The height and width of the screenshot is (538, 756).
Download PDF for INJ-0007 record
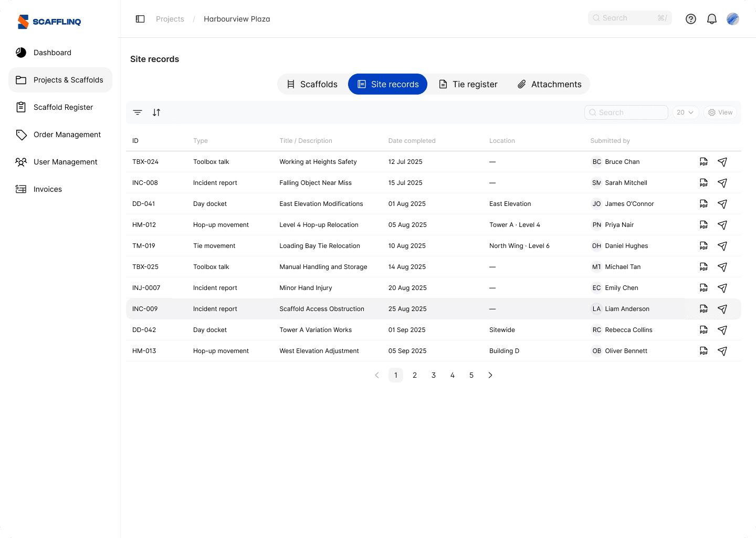703,288
